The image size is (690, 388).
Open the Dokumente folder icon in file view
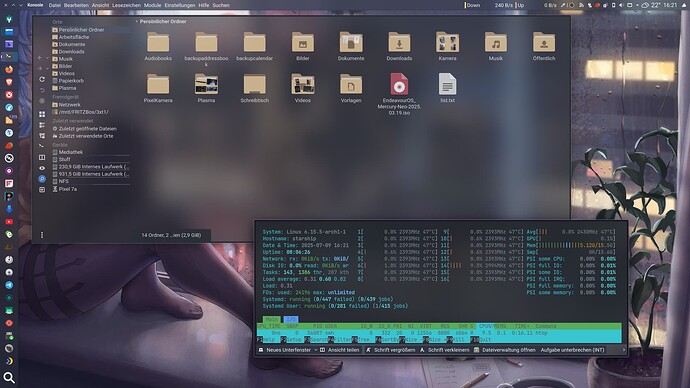coord(351,46)
